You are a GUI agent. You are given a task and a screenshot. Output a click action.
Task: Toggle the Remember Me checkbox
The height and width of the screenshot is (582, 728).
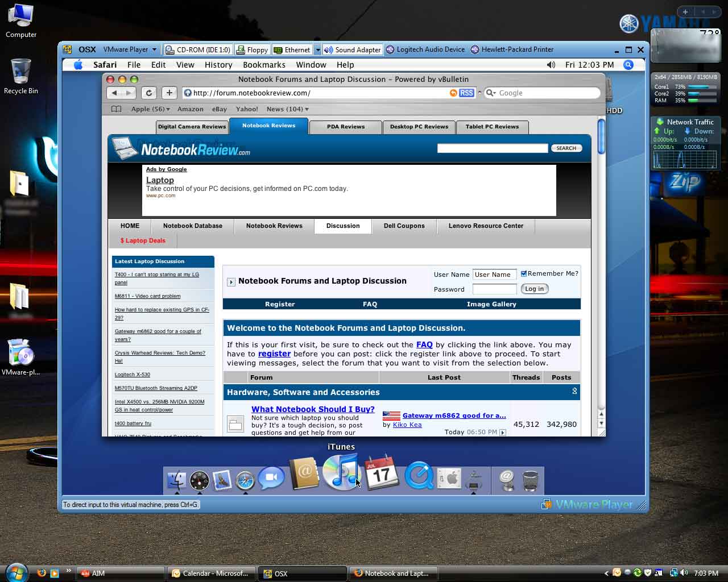pyautogui.click(x=524, y=274)
